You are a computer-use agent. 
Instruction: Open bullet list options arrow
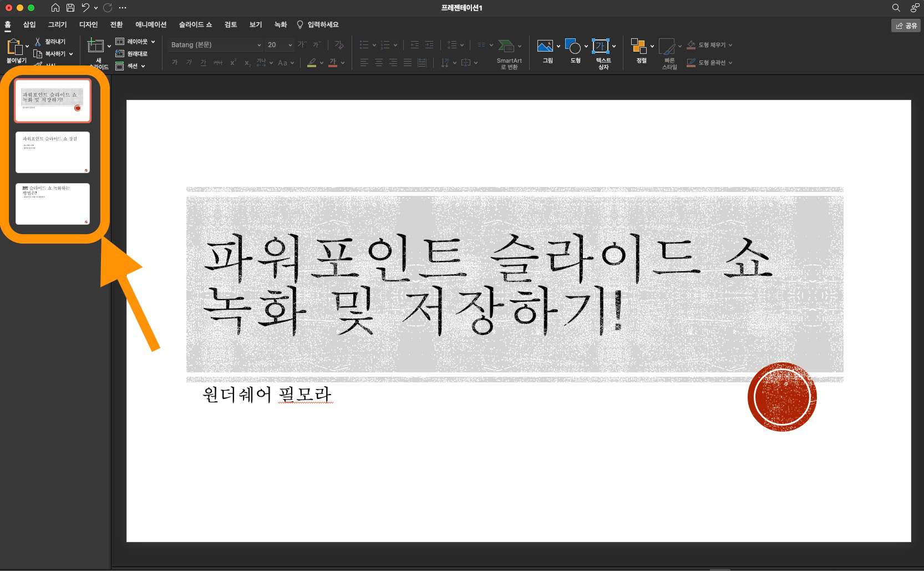[x=374, y=45]
